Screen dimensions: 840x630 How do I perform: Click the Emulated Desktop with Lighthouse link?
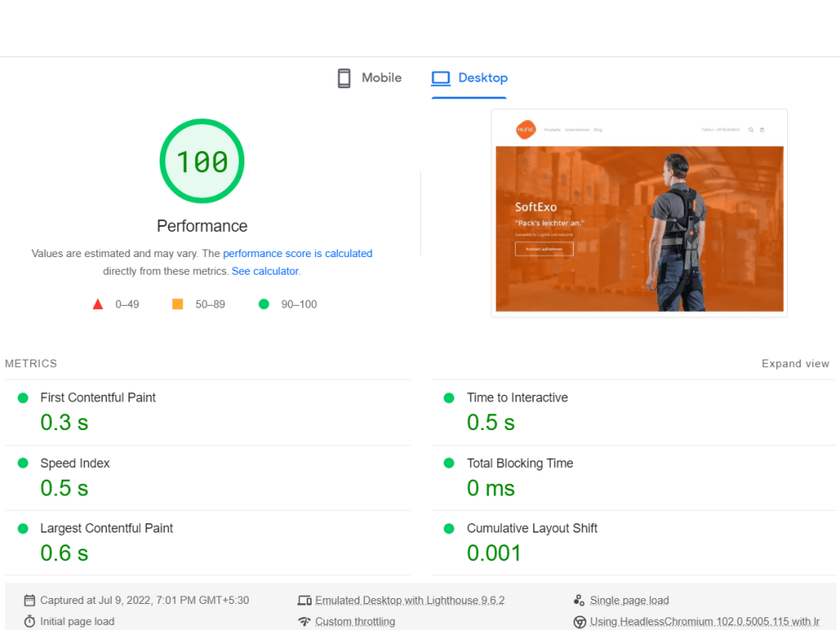tap(410, 600)
